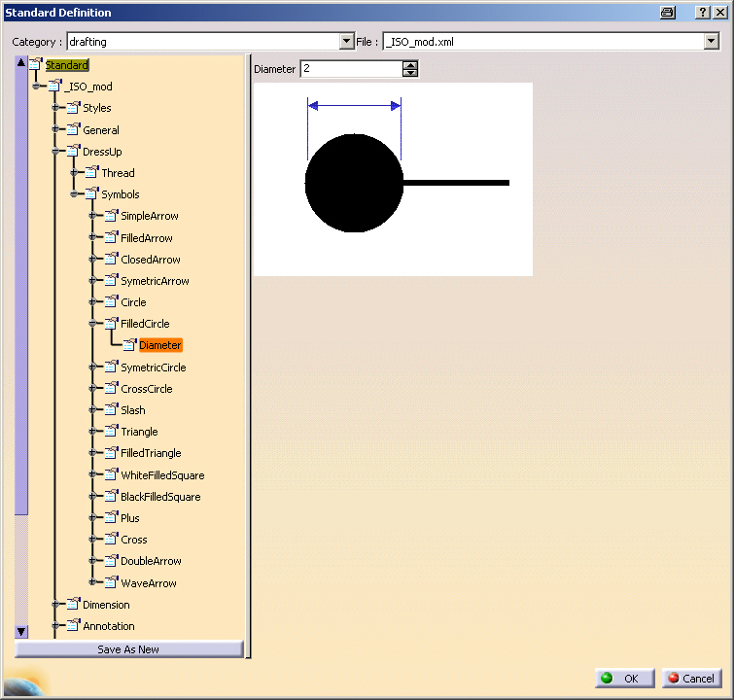Image resolution: width=734 pixels, height=700 pixels.
Task: Click the FilledArrow node icon
Action: coord(112,237)
